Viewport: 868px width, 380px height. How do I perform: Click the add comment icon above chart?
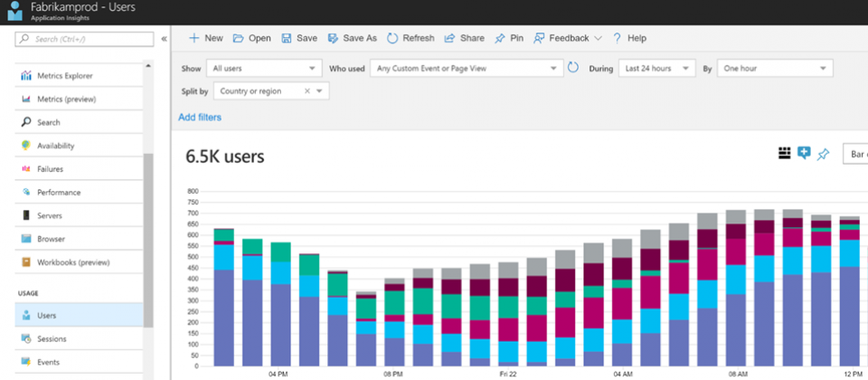(x=804, y=154)
